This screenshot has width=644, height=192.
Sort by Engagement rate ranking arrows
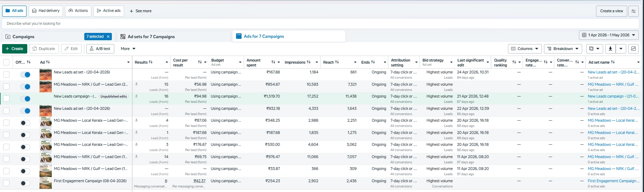546,62
